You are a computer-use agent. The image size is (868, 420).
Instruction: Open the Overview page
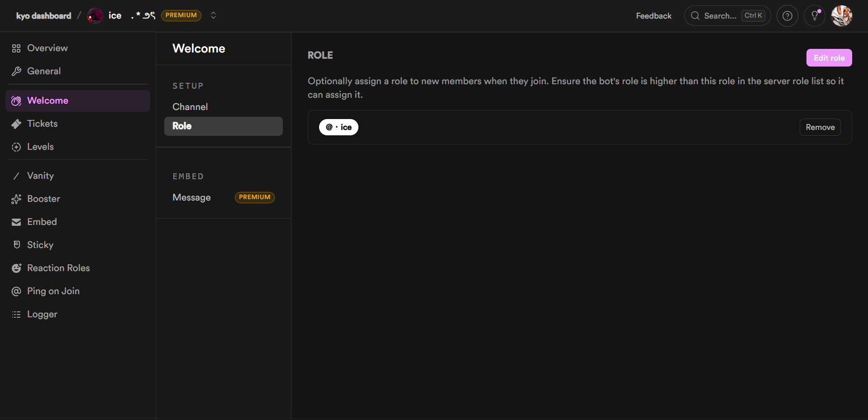tap(78, 48)
